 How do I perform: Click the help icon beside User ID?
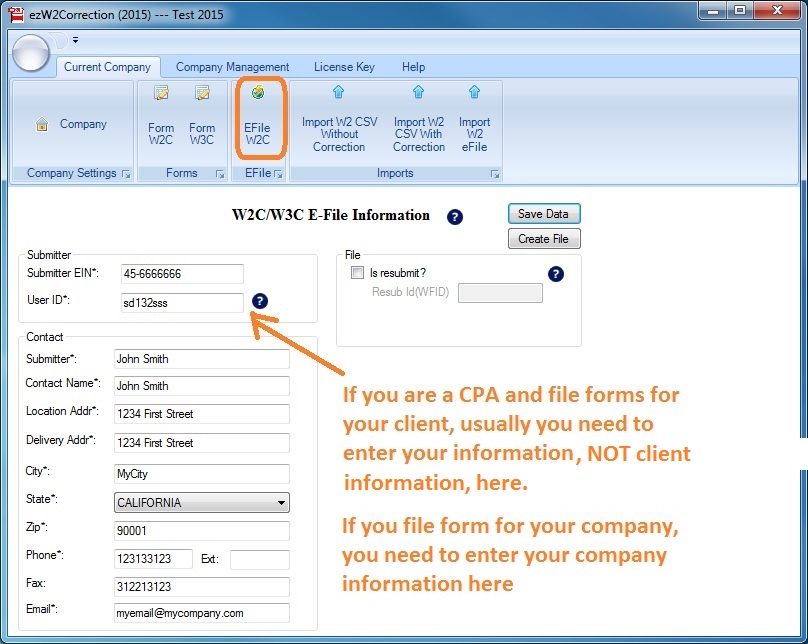click(x=260, y=301)
